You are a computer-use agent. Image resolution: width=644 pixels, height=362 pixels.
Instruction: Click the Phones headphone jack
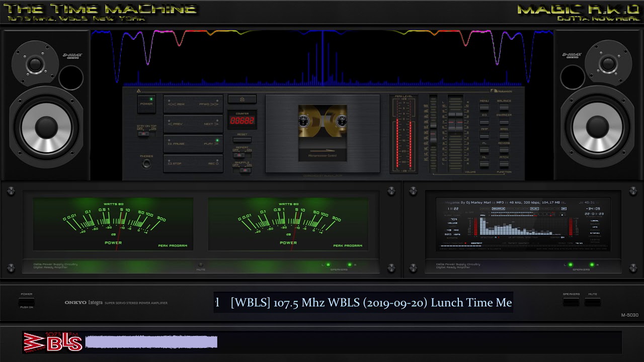click(146, 164)
